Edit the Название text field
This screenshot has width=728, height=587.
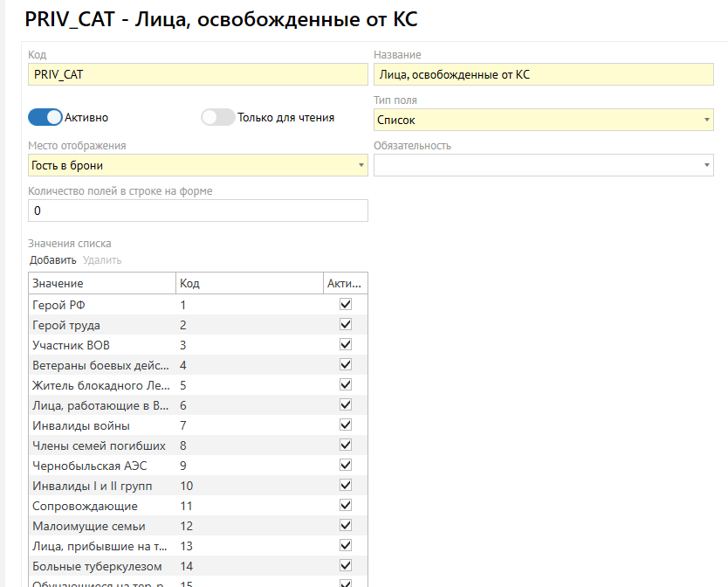(543, 75)
